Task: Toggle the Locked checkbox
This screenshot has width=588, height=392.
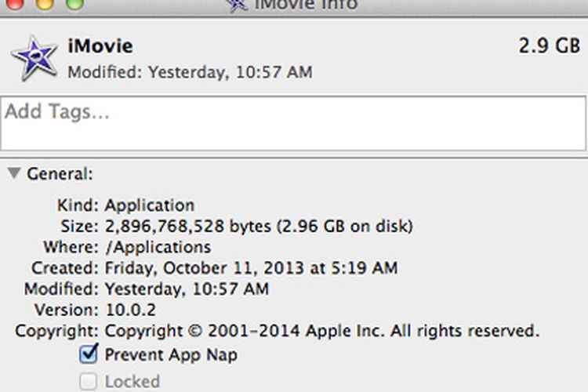Action: [x=88, y=382]
